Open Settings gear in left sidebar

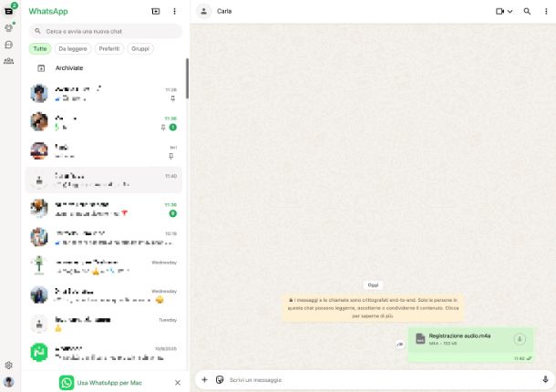coord(8,365)
